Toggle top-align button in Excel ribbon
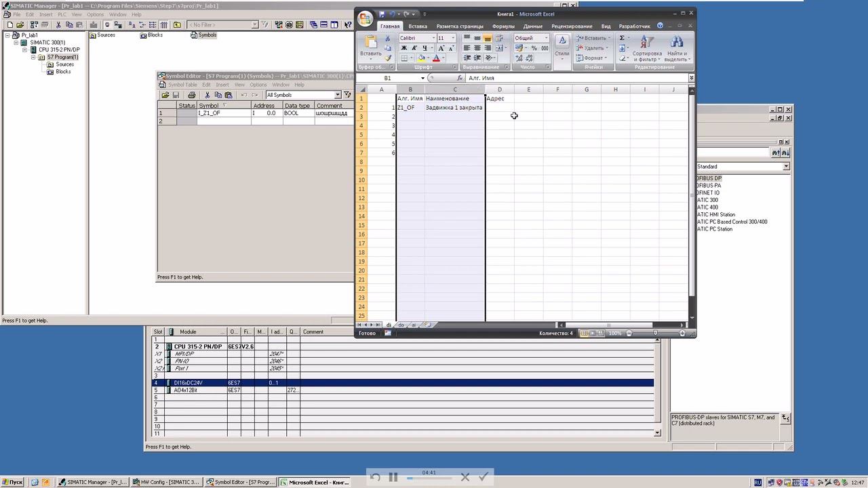 click(x=467, y=39)
